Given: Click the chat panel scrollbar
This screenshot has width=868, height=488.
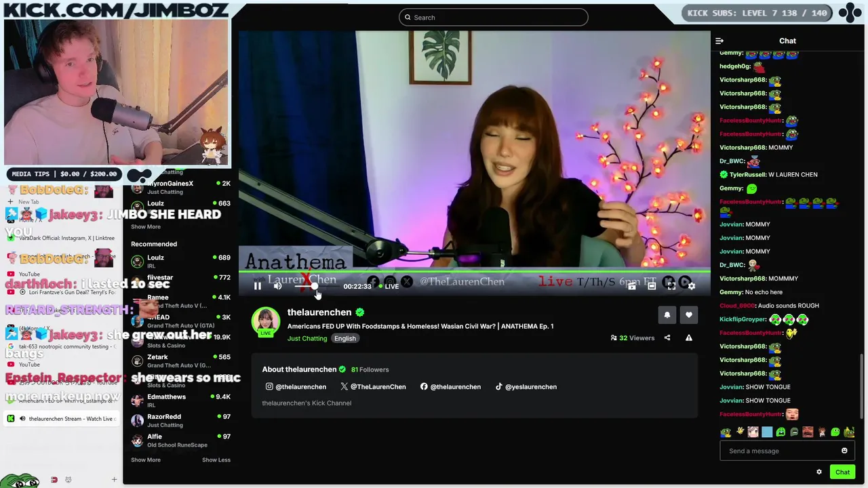Looking at the screenshot, I should (x=863, y=386).
